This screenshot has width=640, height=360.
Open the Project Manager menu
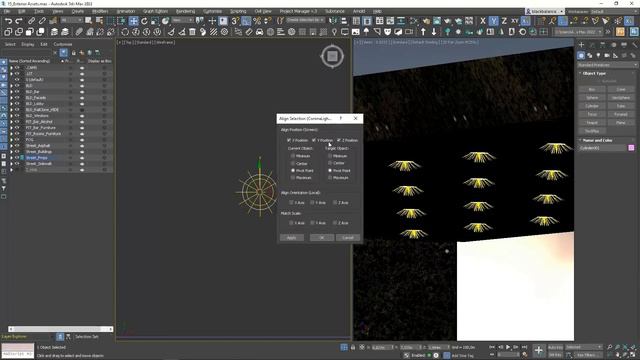(298, 11)
